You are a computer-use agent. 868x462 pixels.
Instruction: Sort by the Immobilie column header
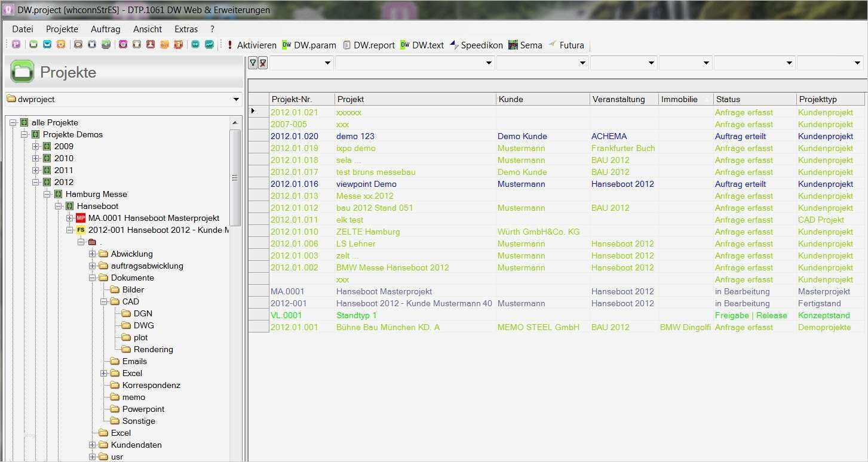tap(686, 99)
